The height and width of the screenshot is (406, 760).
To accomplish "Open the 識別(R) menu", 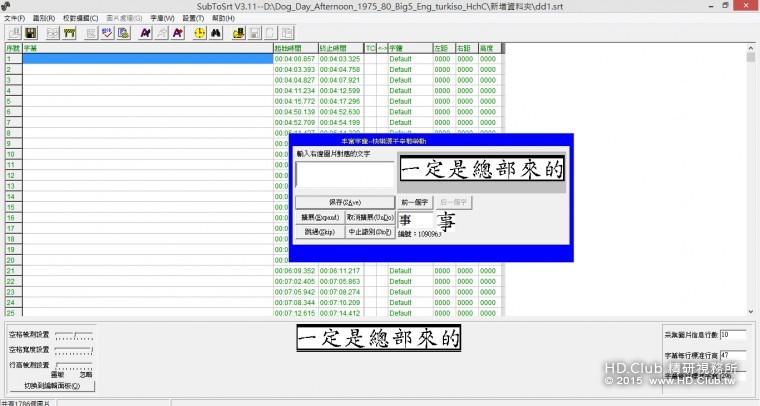I will 44,18.
